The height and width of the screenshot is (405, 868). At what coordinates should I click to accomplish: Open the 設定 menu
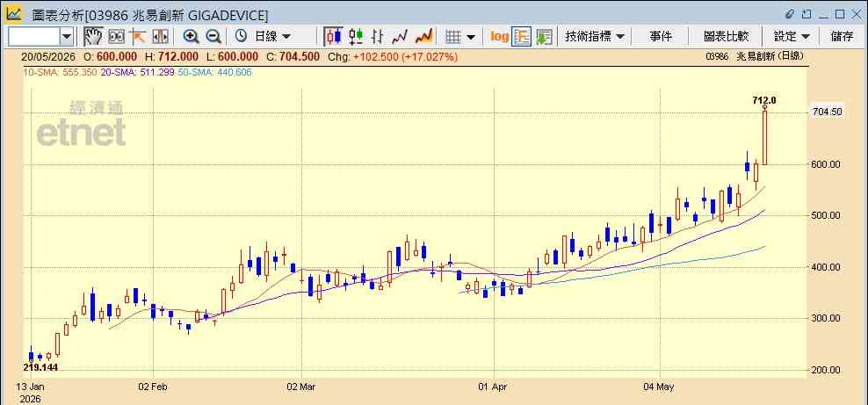click(792, 37)
